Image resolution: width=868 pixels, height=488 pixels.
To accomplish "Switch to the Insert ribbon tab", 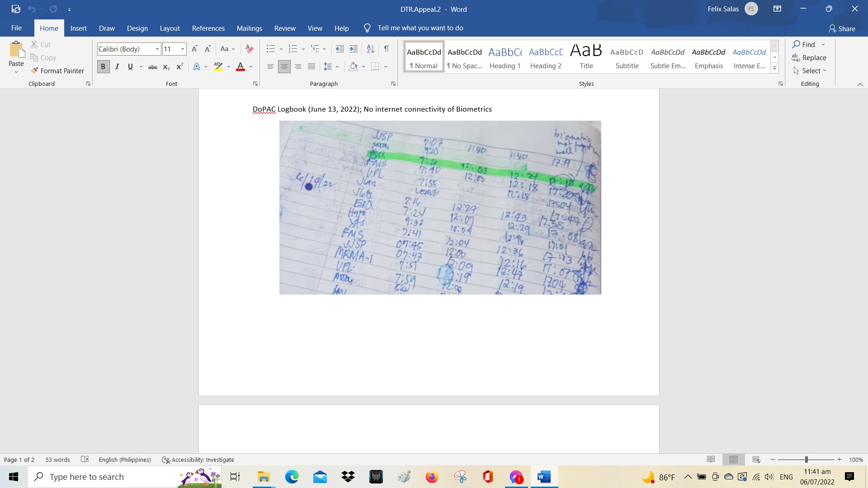I will (78, 28).
